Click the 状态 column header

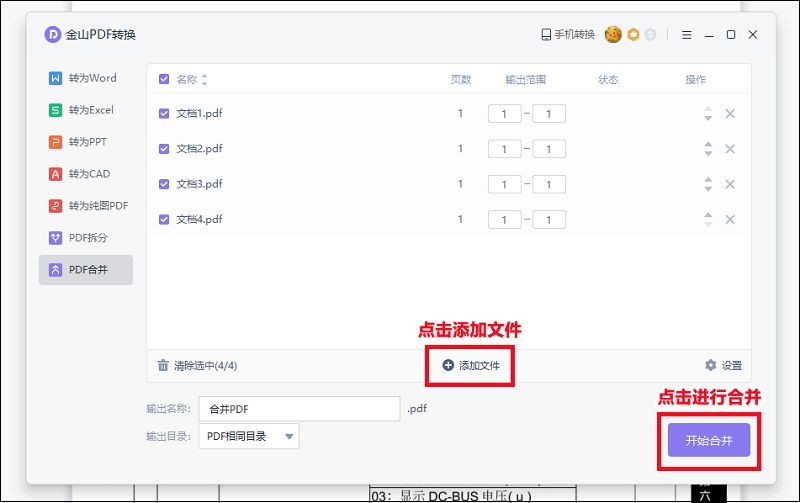coord(608,80)
